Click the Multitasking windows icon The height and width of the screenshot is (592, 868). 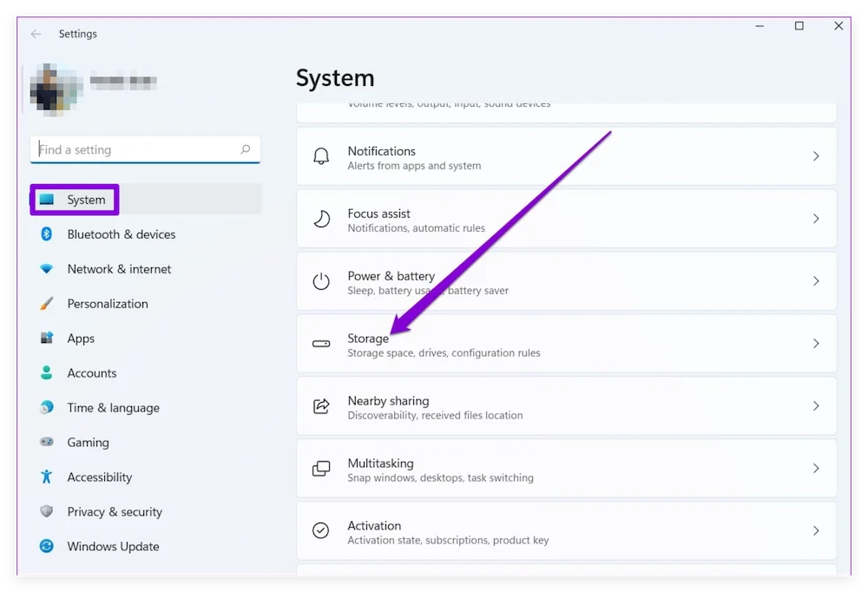pos(321,469)
